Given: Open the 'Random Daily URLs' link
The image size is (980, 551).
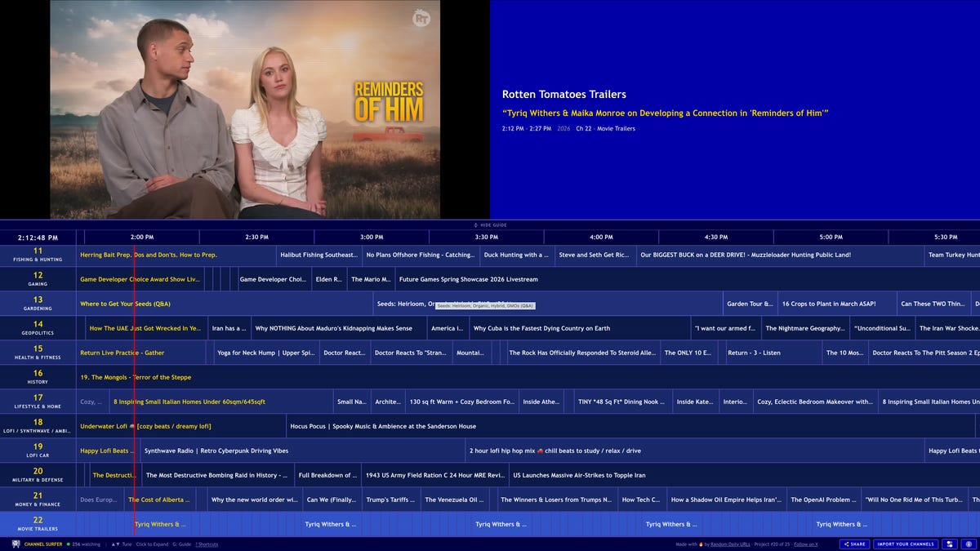Looking at the screenshot, I should 729,544.
